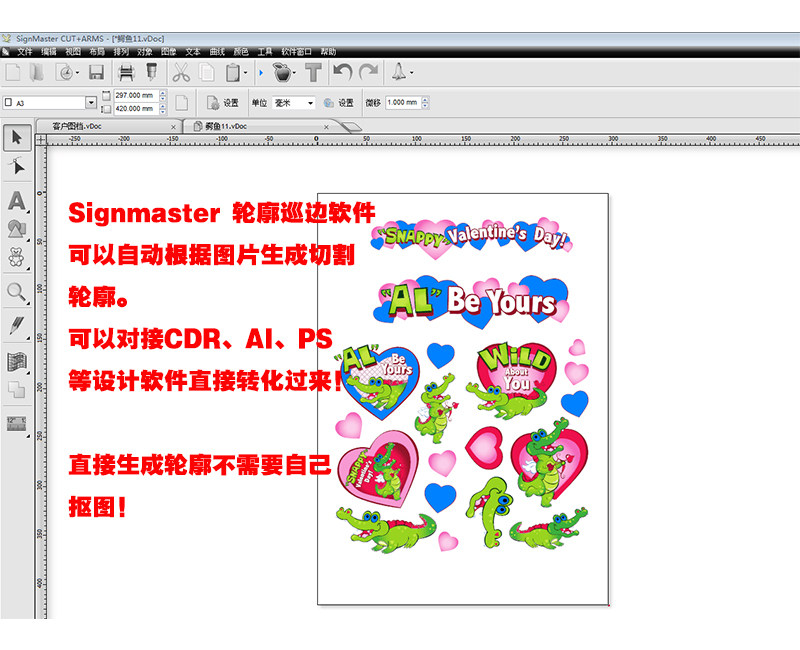Image resolution: width=800 pixels, height=650 pixels.
Task: Click the New document icon
Action: pos(13,73)
